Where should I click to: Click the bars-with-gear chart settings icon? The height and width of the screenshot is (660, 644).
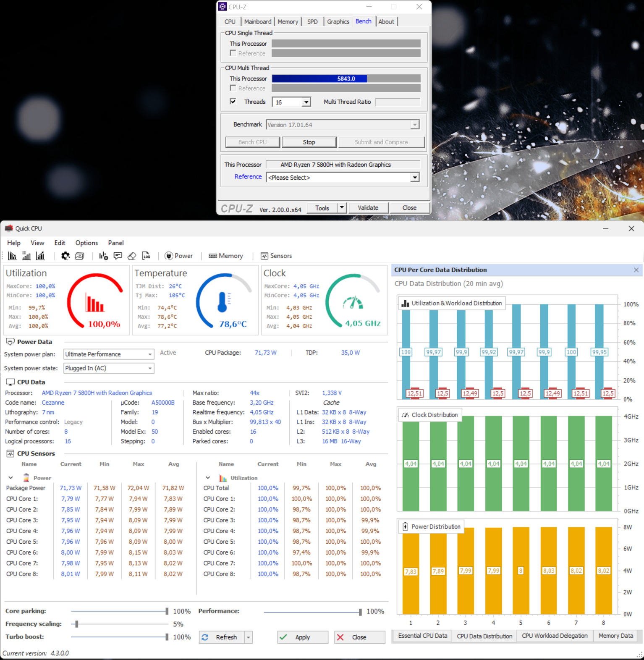tap(103, 256)
